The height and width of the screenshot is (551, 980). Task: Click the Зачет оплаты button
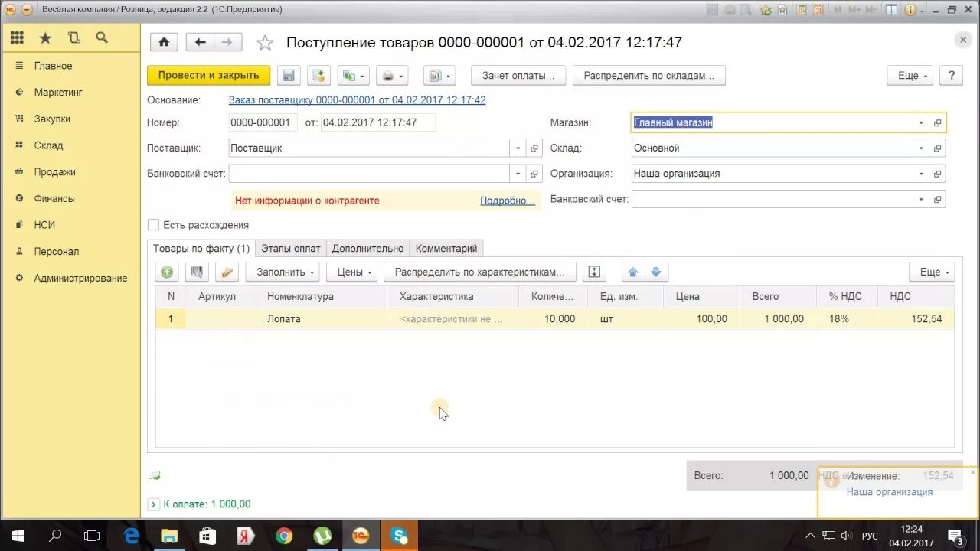518,76
